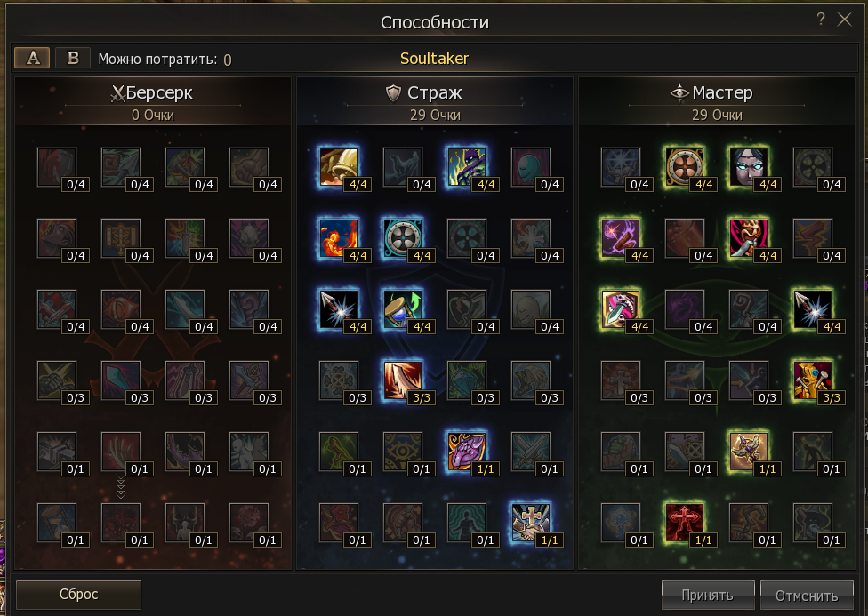Click the Отменить cancel button
The height and width of the screenshot is (616, 868).
(807, 595)
